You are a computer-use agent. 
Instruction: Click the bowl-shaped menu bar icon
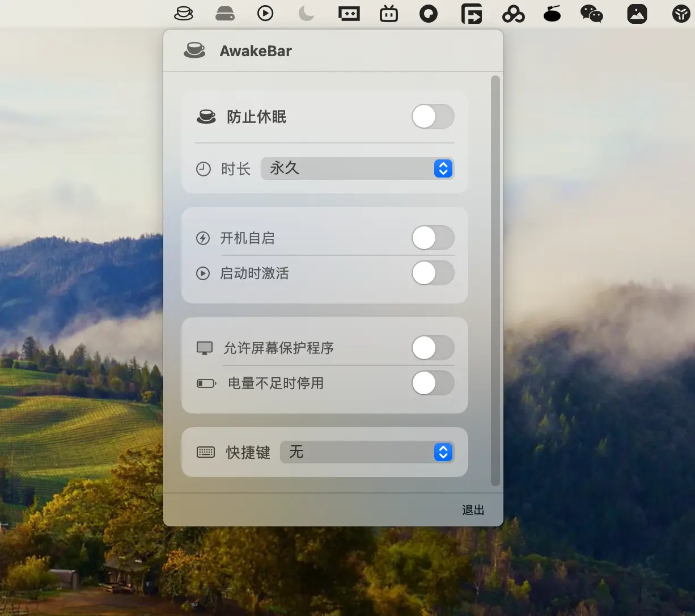click(552, 14)
